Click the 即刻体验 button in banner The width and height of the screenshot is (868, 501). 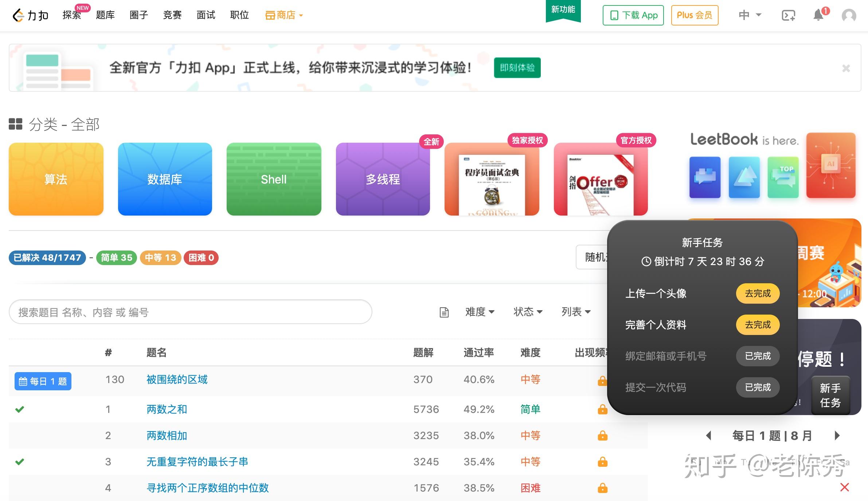pos(517,68)
